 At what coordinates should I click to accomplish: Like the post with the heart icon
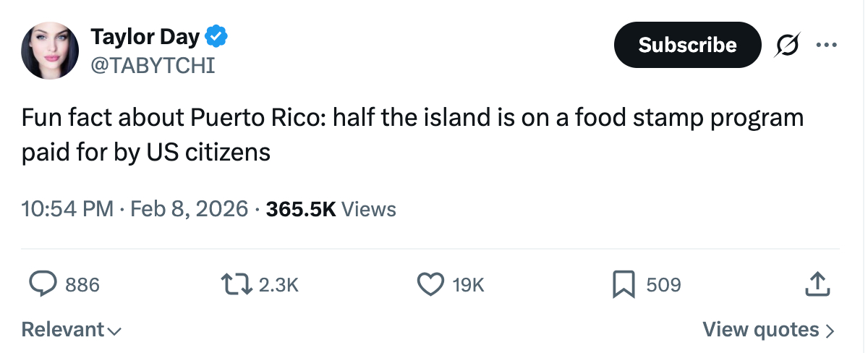(x=430, y=284)
